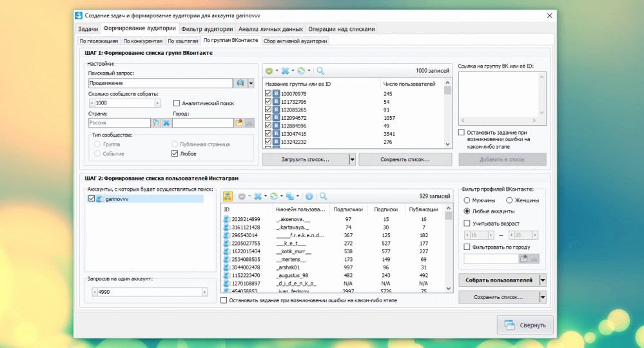The image size is (644, 348).
Task: Click Сохранить список button in Step 2
Action: [x=498, y=297]
